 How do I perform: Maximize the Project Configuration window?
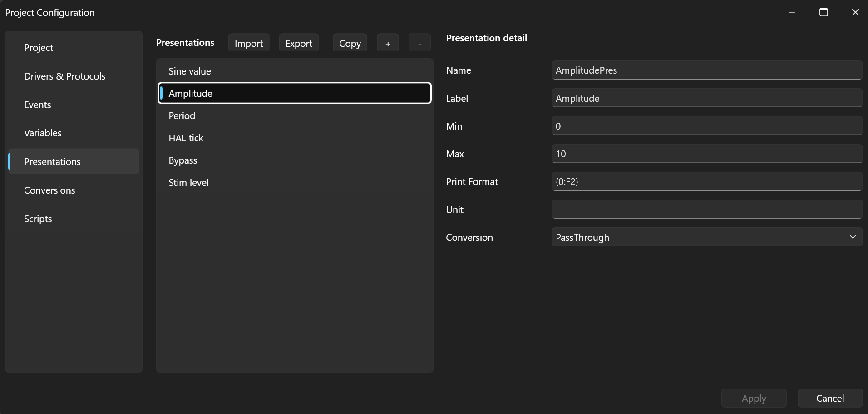coord(824,12)
